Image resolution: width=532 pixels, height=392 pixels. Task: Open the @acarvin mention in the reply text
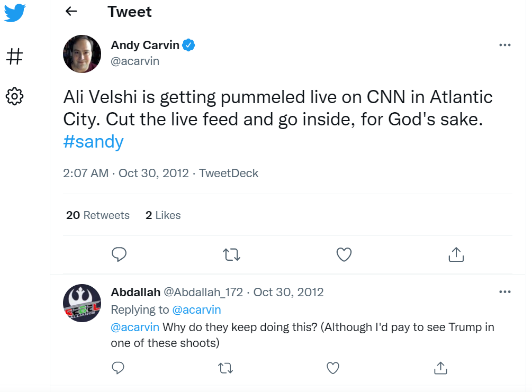135,327
